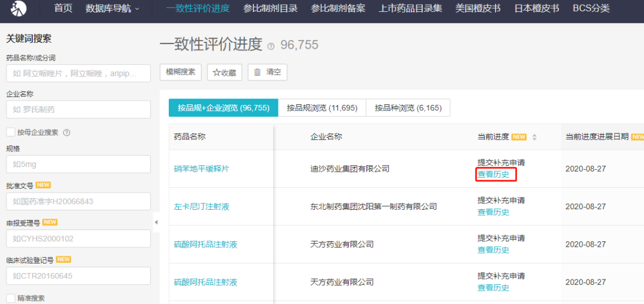Click 迪沙药业集团有限公司 company cell
Screen dimensions: 644x304
tap(349, 169)
